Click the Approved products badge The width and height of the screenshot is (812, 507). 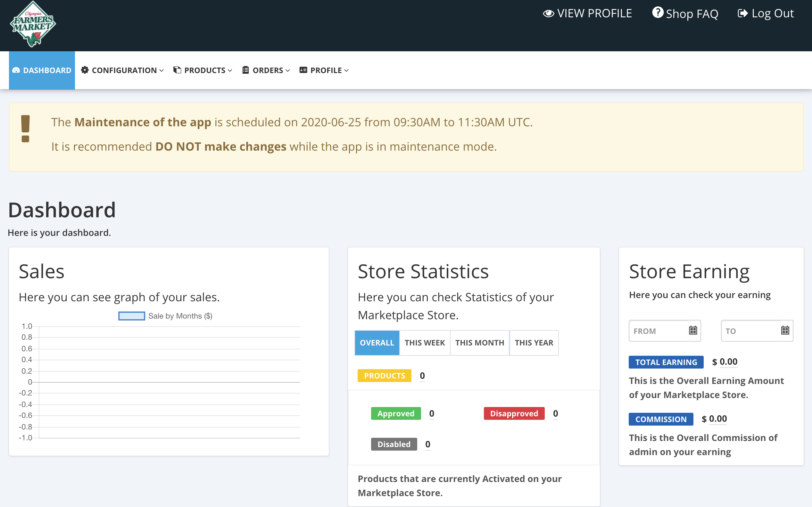(x=396, y=413)
